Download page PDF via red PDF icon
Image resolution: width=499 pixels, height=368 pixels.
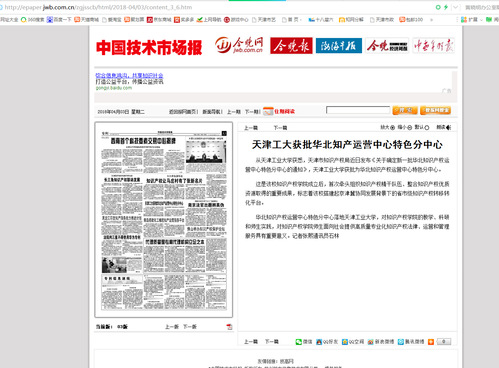tap(229, 327)
